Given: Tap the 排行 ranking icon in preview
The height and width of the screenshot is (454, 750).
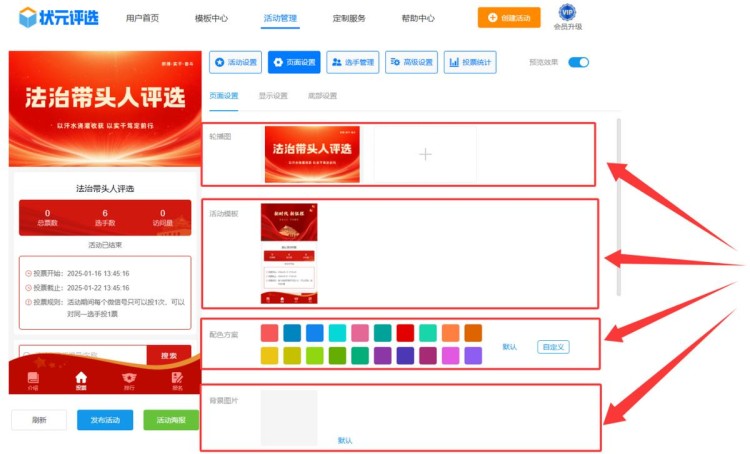Looking at the screenshot, I should pos(128,379).
